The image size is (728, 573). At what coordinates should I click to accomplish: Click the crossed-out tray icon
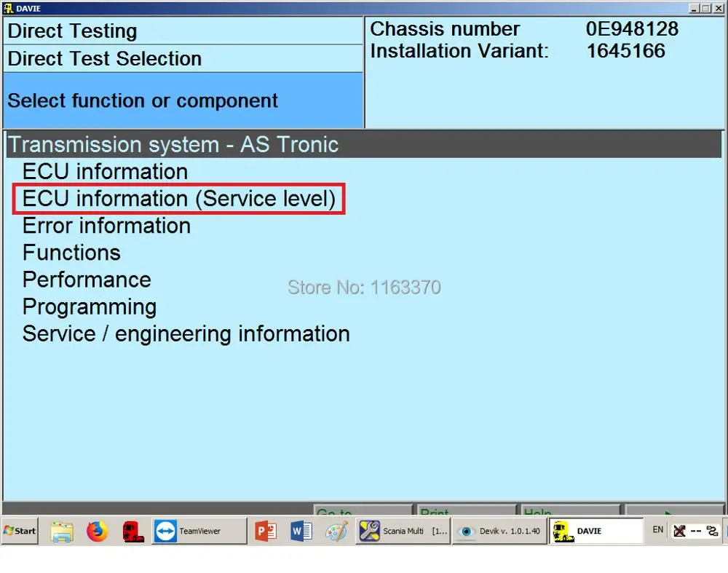[680, 531]
